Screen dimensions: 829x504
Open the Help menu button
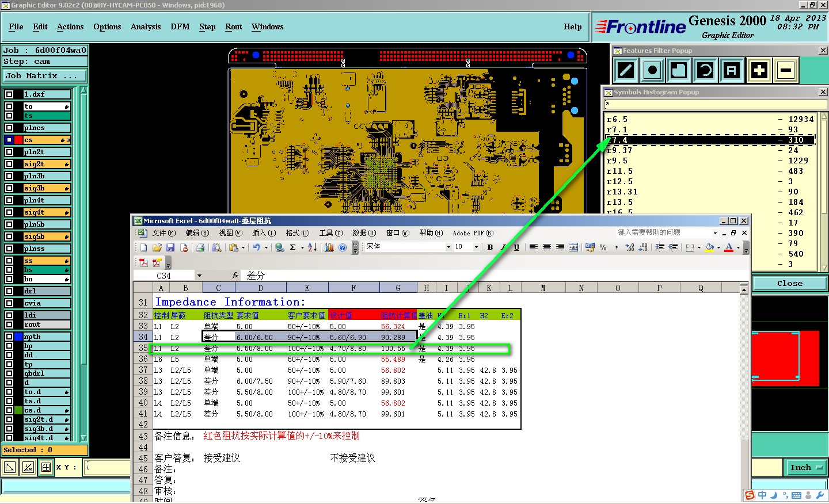573,26
